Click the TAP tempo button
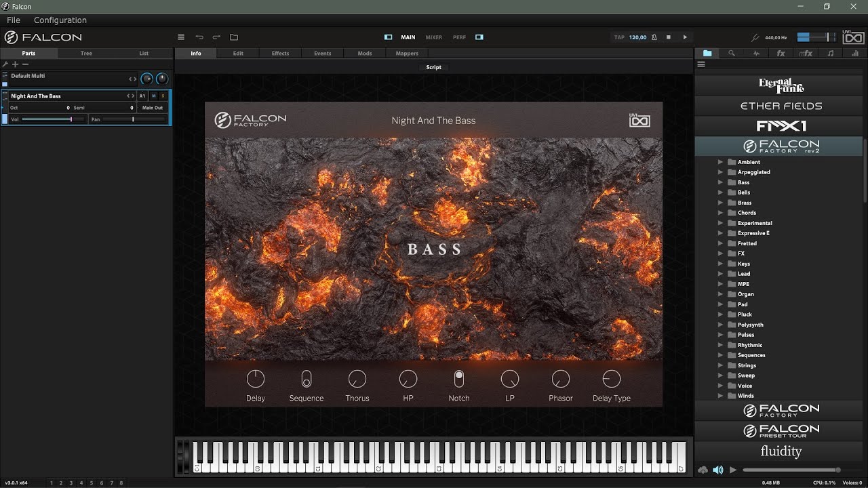The width and height of the screenshot is (868, 488). [x=619, y=37]
